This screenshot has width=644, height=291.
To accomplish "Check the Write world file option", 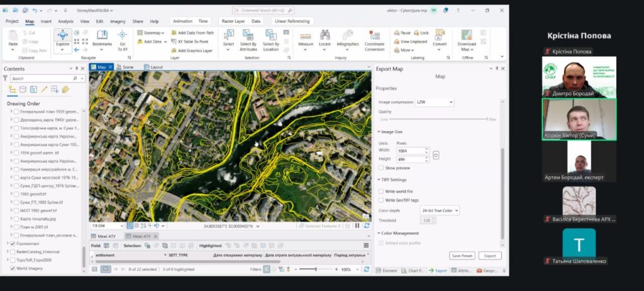I will point(381,191).
